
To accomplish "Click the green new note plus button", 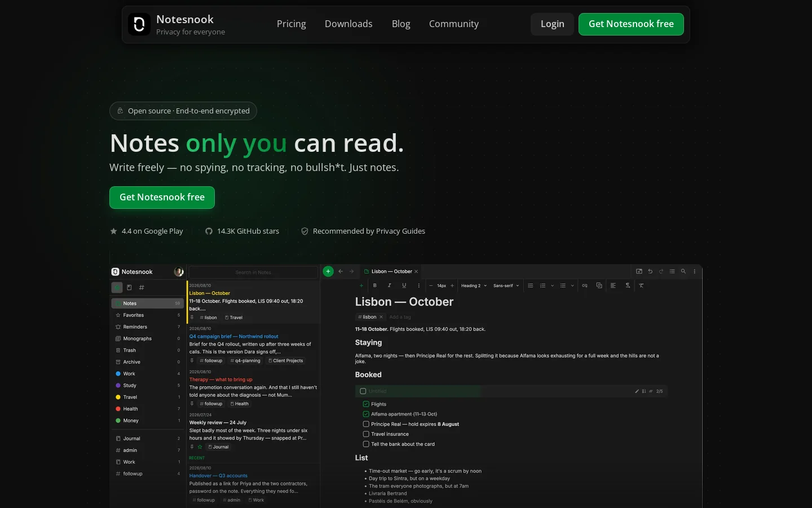I will pos(328,271).
